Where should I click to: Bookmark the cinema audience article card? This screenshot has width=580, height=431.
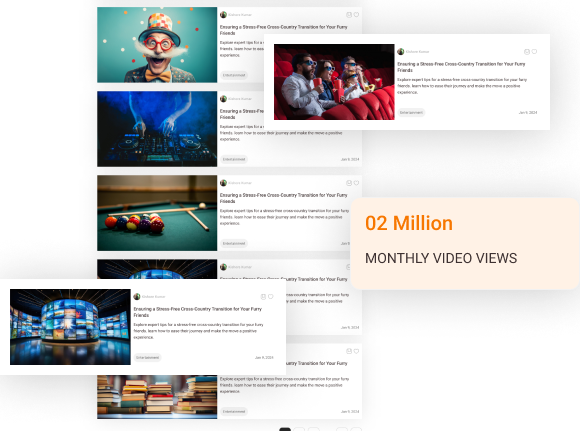[x=527, y=52]
